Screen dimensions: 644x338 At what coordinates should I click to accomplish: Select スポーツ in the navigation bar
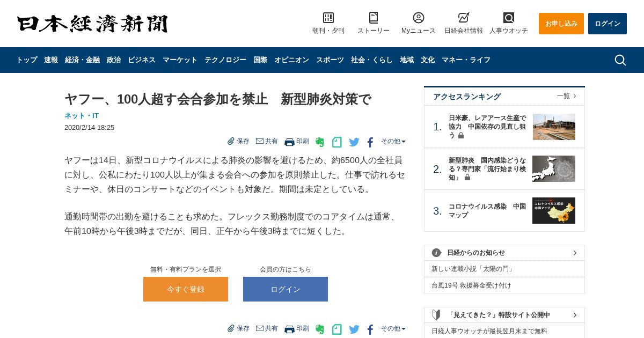(x=330, y=60)
